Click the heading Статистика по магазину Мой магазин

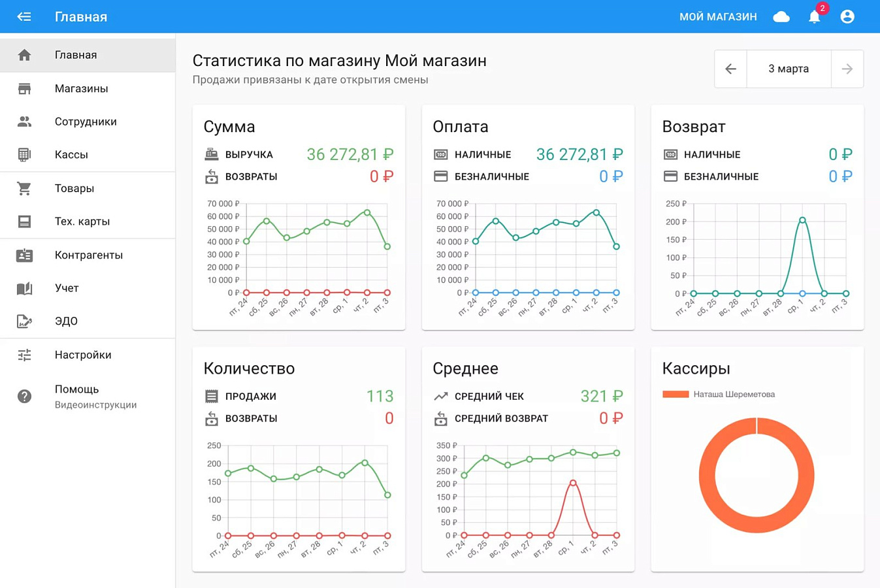339,61
